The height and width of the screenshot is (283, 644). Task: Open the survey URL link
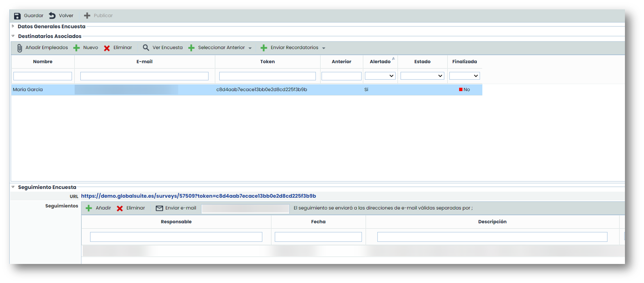pos(198,196)
